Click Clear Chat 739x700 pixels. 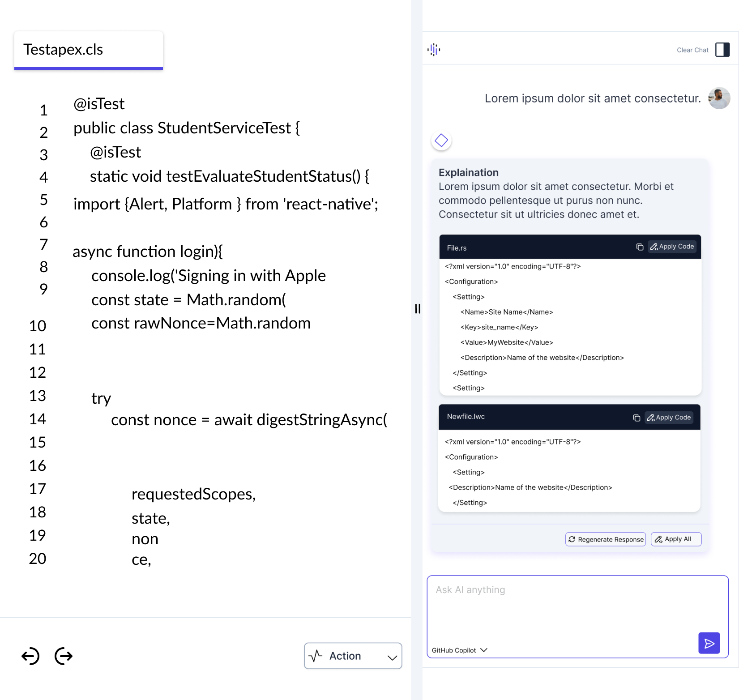(x=692, y=50)
